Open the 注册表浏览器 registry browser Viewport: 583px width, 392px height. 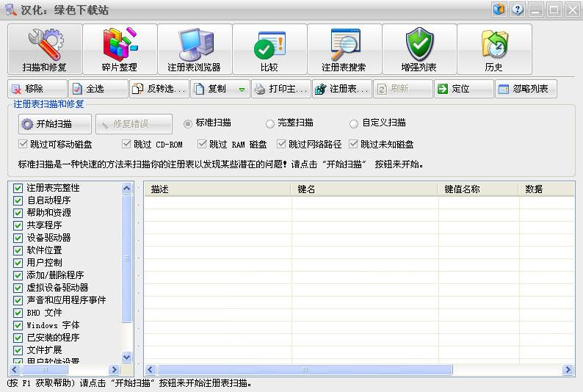(x=195, y=50)
